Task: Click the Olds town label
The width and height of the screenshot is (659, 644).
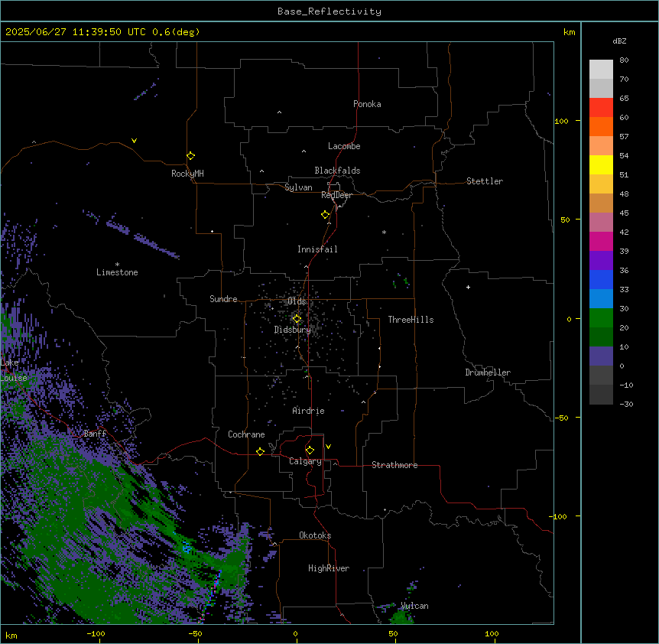Action: pos(297,301)
